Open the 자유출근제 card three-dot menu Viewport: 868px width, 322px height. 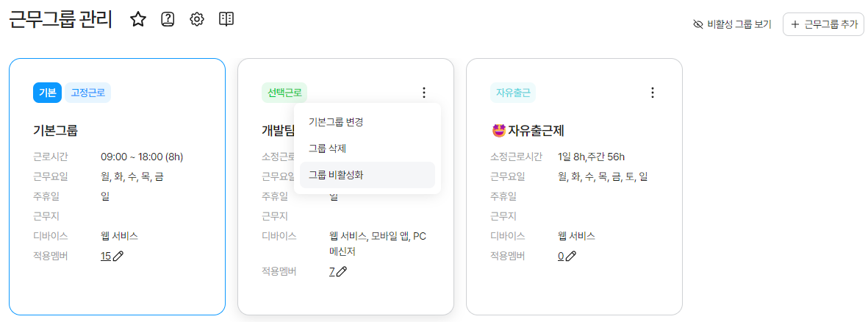coord(653,93)
